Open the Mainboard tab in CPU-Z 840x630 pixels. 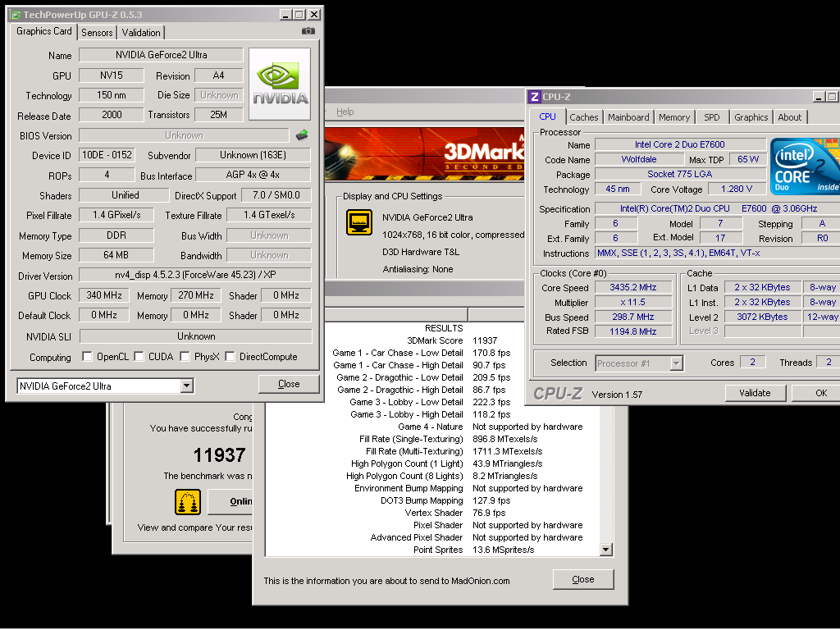[x=628, y=117]
